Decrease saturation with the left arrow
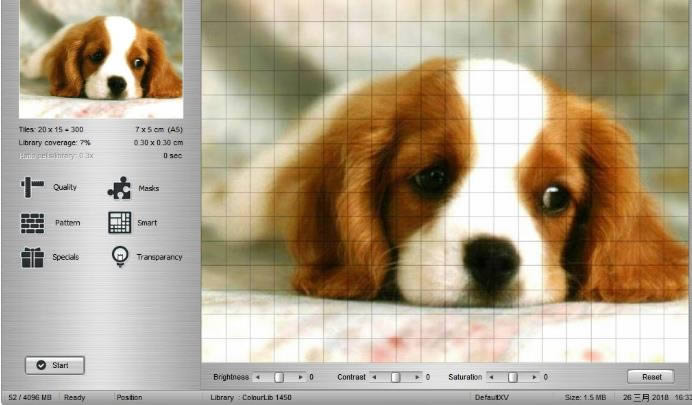This screenshot has width=692, height=405. click(491, 377)
